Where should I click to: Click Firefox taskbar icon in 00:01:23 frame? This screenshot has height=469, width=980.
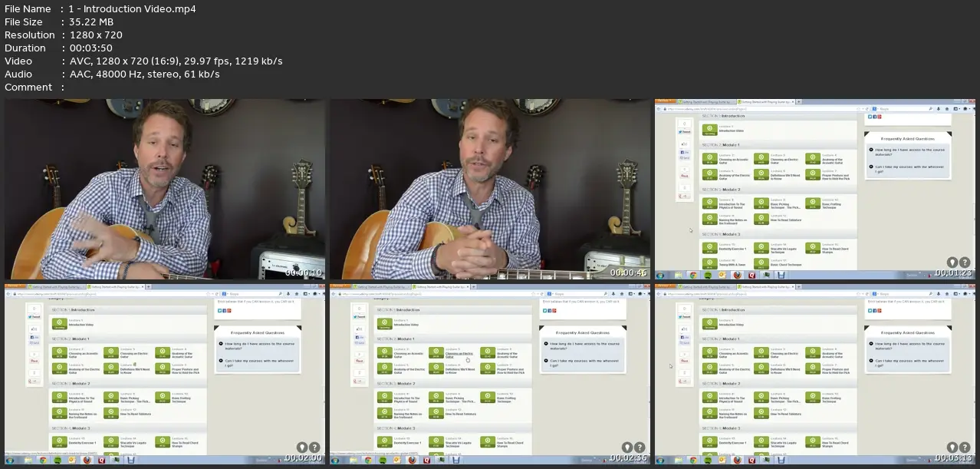coord(737,275)
